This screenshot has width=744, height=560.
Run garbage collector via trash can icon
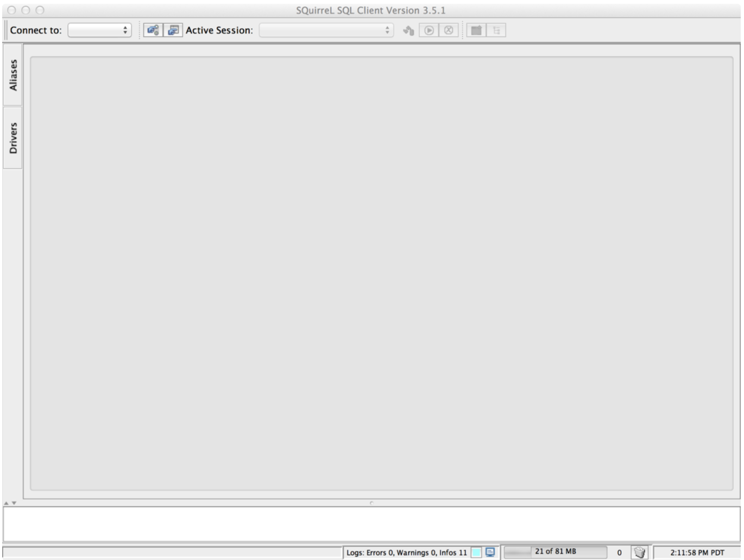coord(640,552)
